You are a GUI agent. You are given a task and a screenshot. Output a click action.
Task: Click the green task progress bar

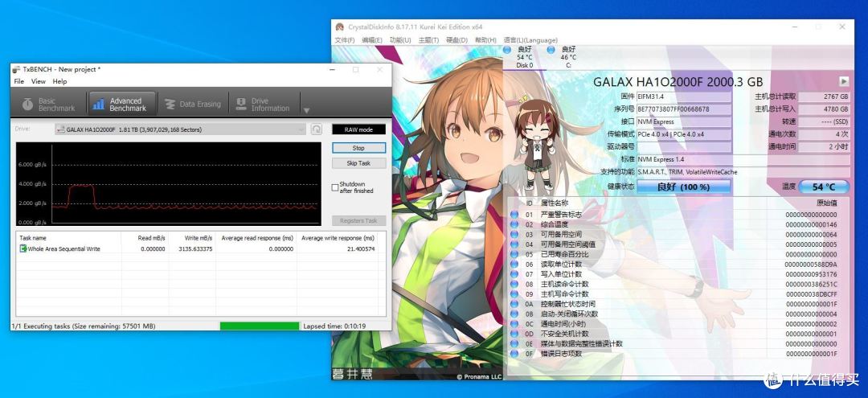(259, 326)
